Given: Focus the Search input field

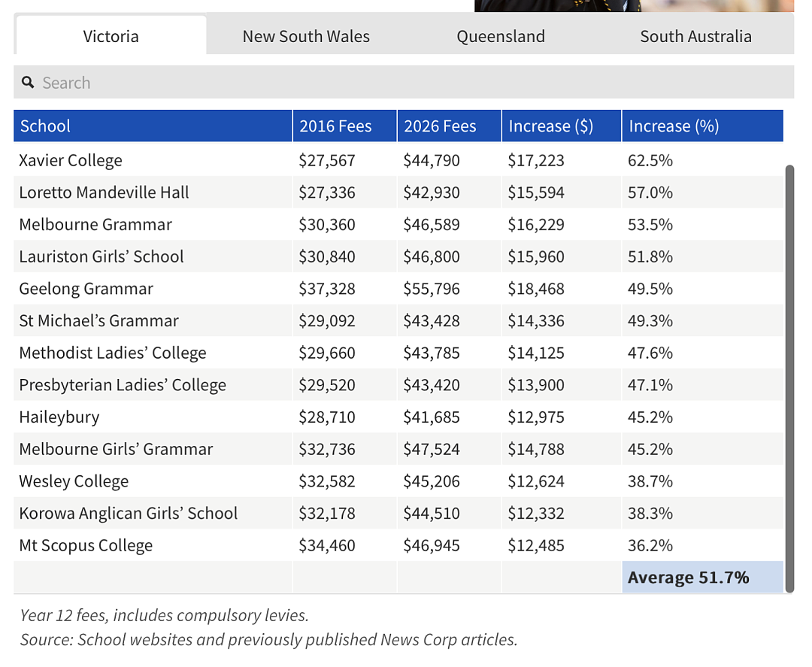Looking at the screenshot, I should click(404, 82).
